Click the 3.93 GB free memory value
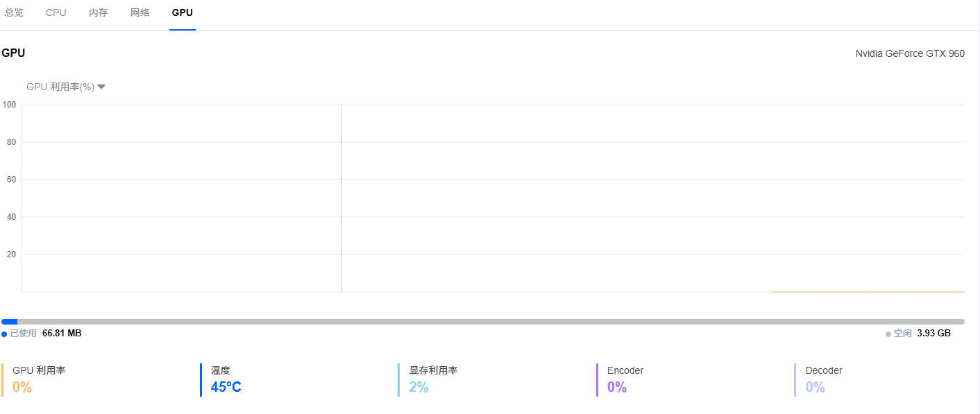The height and width of the screenshot is (414, 980). [933, 334]
